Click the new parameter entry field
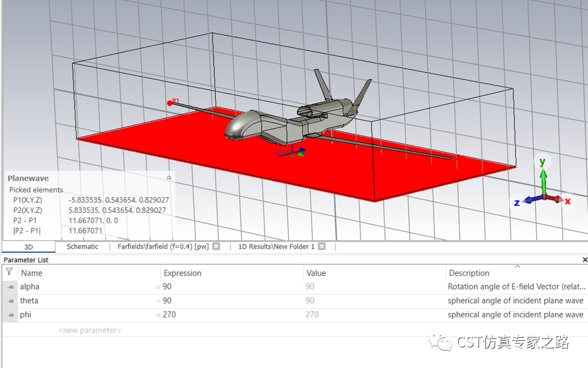This screenshot has width=588, height=368. (x=90, y=331)
